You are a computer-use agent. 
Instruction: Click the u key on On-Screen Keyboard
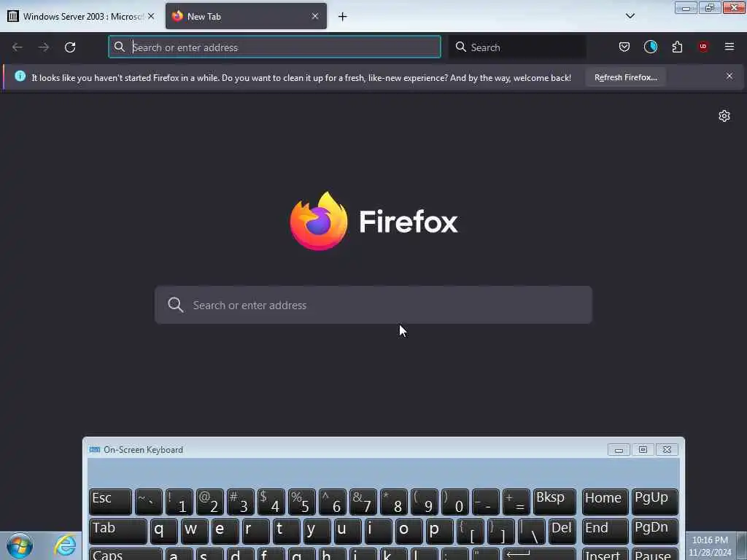pyautogui.click(x=348, y=532)
